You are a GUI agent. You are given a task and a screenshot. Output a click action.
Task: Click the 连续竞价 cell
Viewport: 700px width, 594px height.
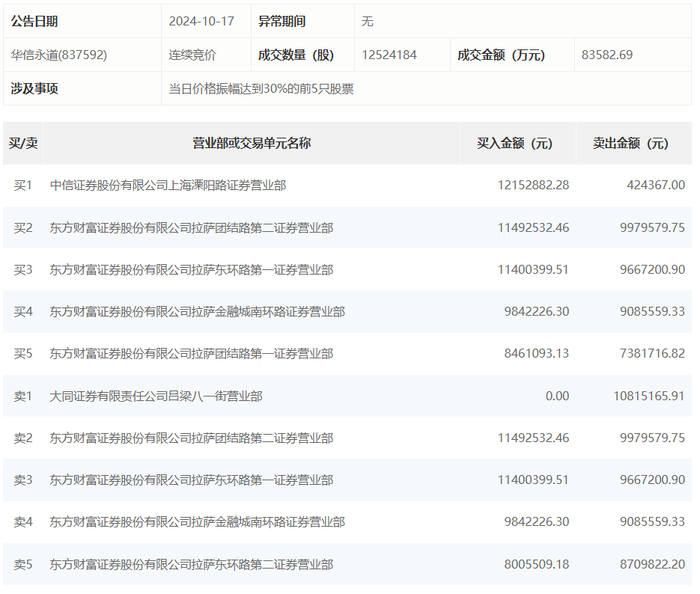pyautogui.click(x=206, y=55)
